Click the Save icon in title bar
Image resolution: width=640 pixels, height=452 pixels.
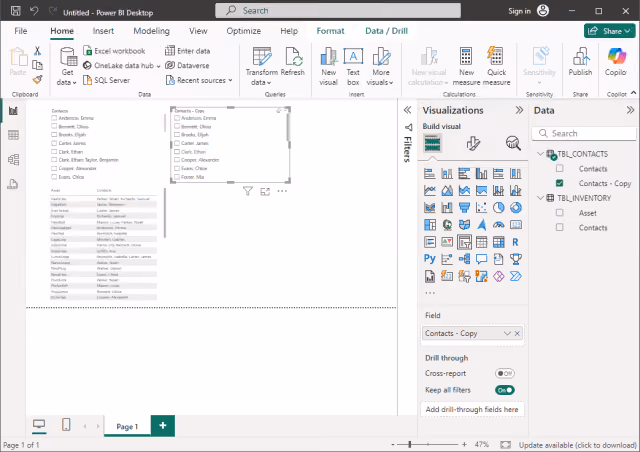tap(16, 11)
